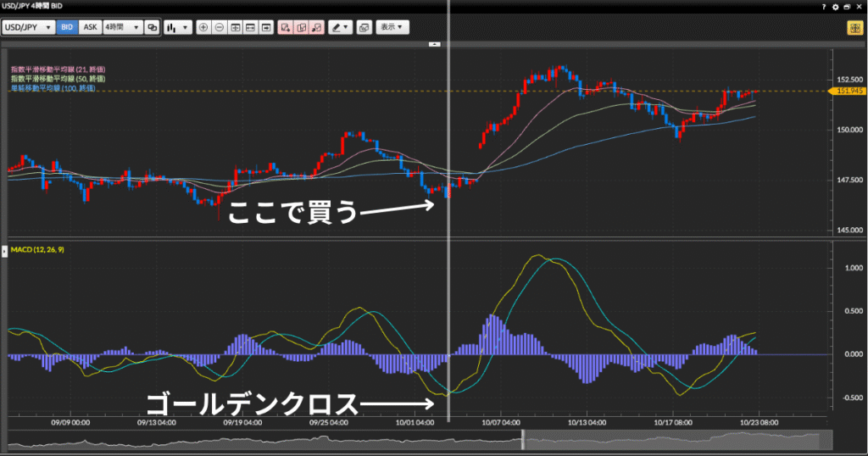The height and width of the screenshot is (456, 868).
Task: Open the USD/JPY currency pair dropdown
Action: tap(29, 27)
